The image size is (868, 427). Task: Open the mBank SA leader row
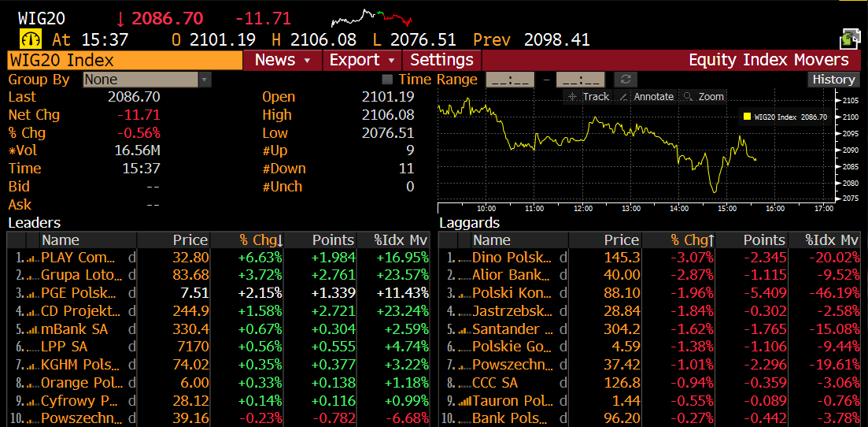[x=219, y=329]
